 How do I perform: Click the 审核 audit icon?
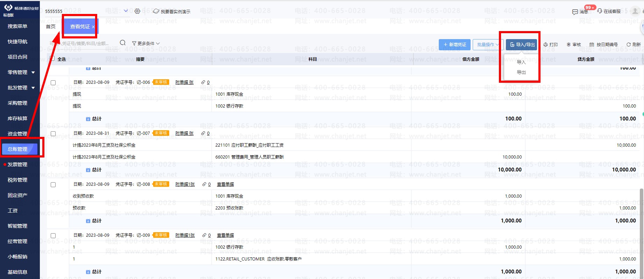(568, 45)
